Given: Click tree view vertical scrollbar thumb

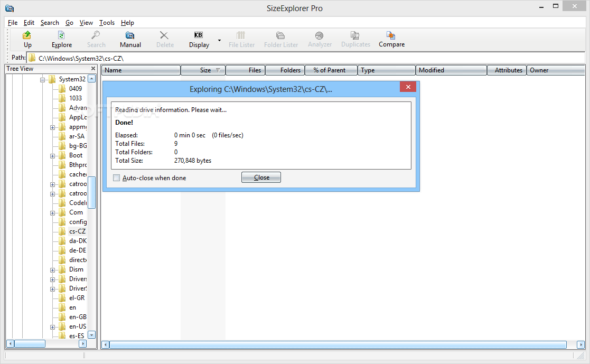Looking at the screenshot, I should coord(91,192).
